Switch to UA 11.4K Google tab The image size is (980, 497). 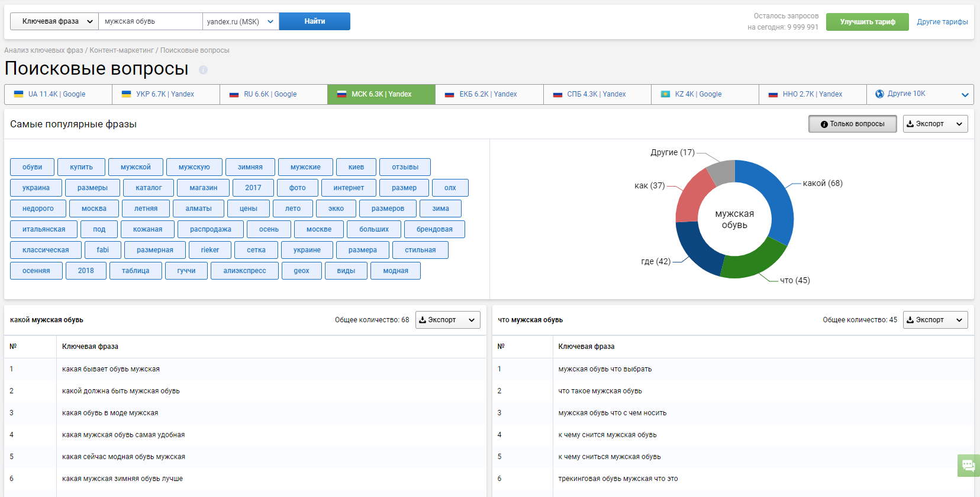(x=58, y=94)
